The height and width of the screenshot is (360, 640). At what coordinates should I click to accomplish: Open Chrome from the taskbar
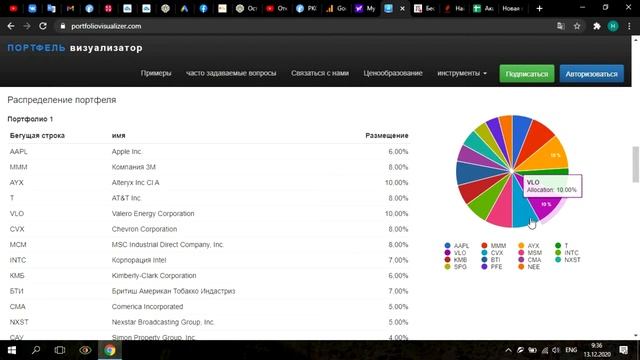pyautogui.click(x=110, y=350)
